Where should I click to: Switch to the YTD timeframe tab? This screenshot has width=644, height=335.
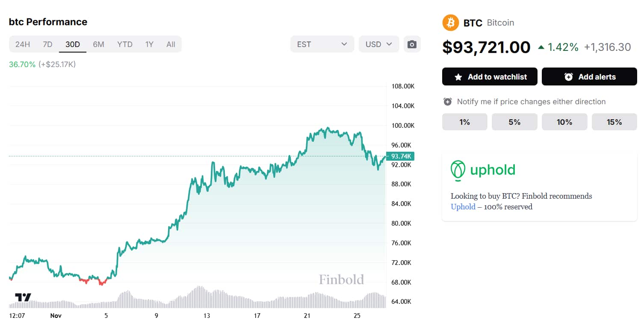125,44
